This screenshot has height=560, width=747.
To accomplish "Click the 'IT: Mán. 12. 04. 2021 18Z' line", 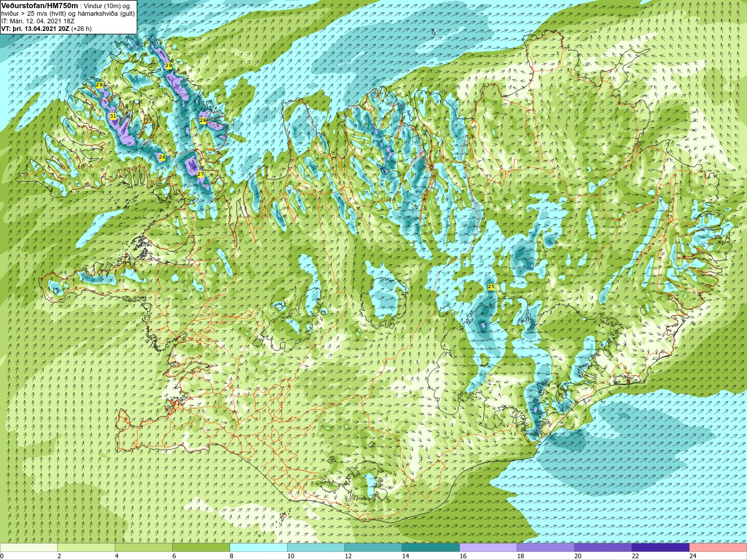I will tap(37, 20).
